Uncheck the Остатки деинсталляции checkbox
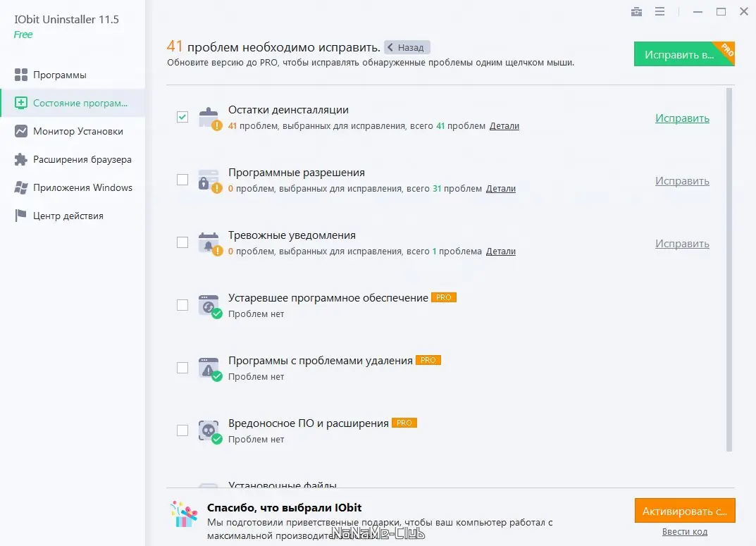756x546 pixels. 182,117
